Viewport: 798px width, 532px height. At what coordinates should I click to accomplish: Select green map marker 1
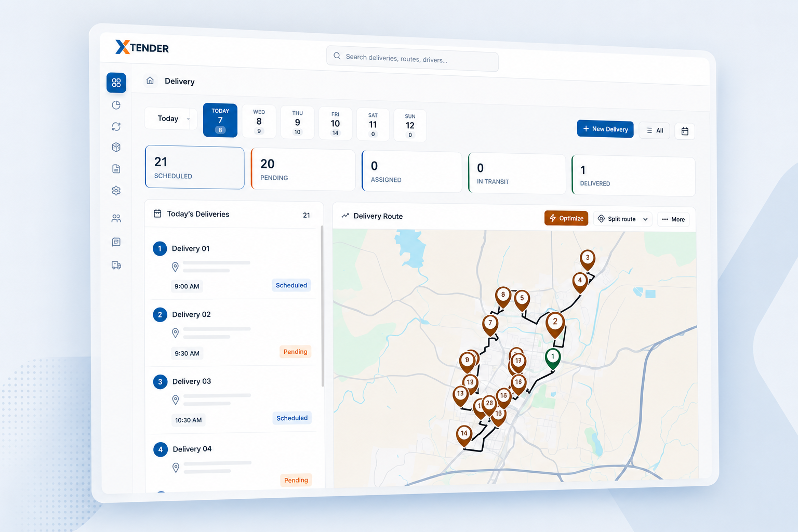553,358
